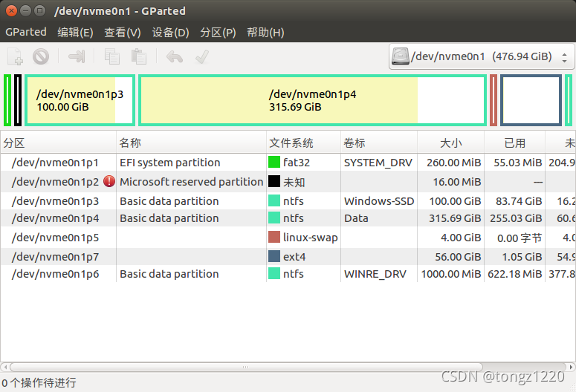Sort by the 大小 column header
The height and width of the screenshot is (392, 576).
[x=450, y=143]
